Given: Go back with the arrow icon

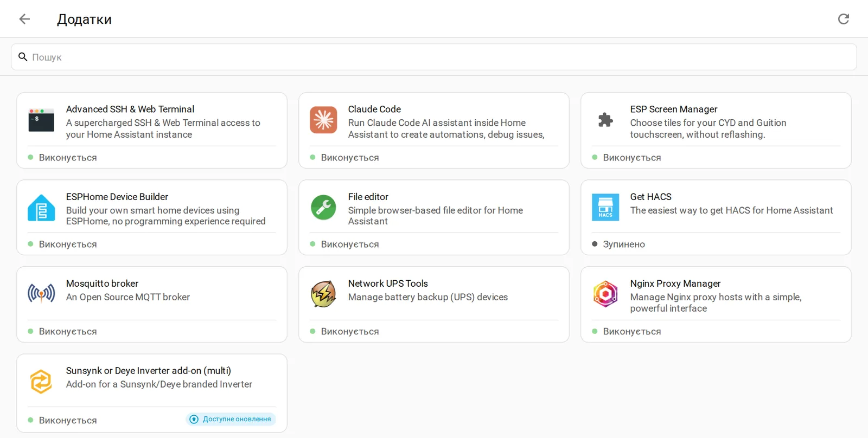Looking at the screenshot, I should coord(24,19).
